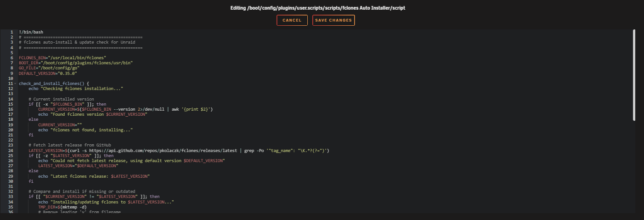The width and height of the screenshot is (644, 220).
Task: Click the DEFAULT_VERSION="0.35.0" line
Action: pyautogui.click(x=48, y=73)
